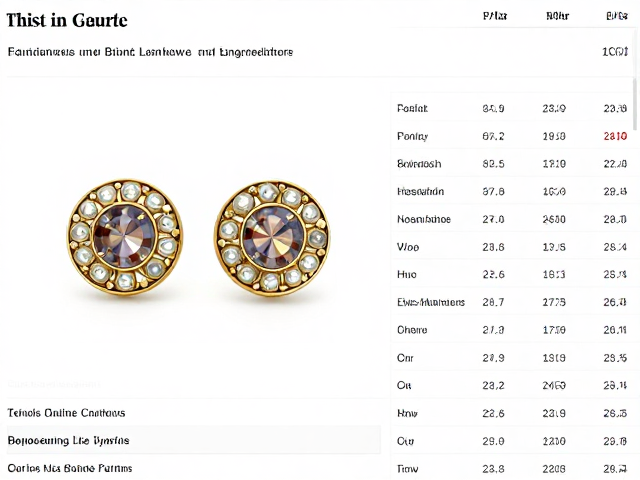
Task: Select the Hno table row
Action: [x=512, y=274]
